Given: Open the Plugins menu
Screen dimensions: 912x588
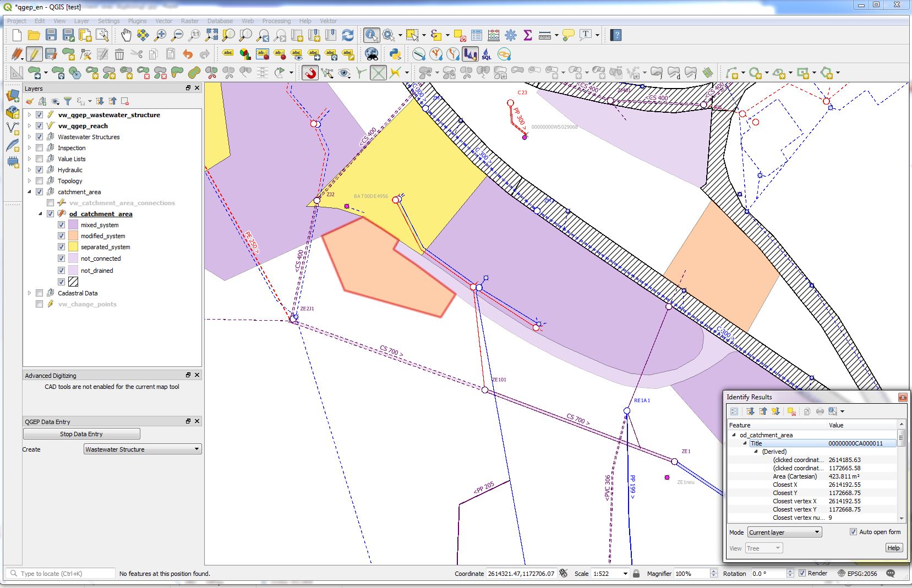Looking at the screenshot, I should (138, 21).
